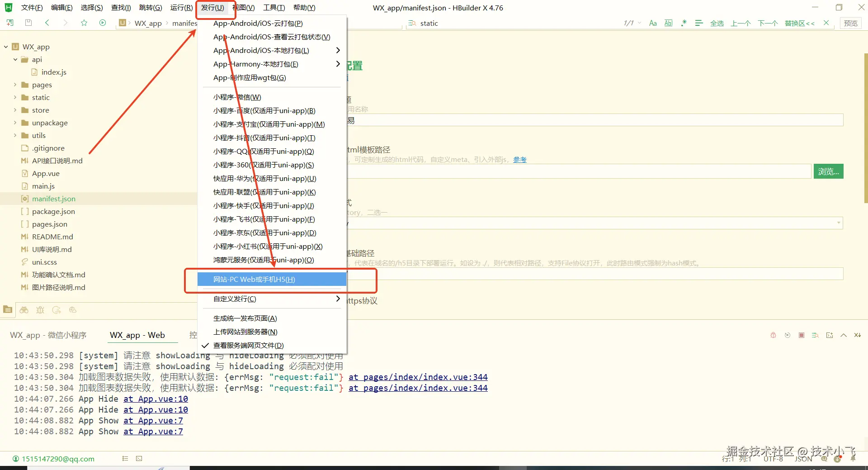Collapse the WX_app project tree arrow
The image size is (868, 470).
[x=6, y=47]
